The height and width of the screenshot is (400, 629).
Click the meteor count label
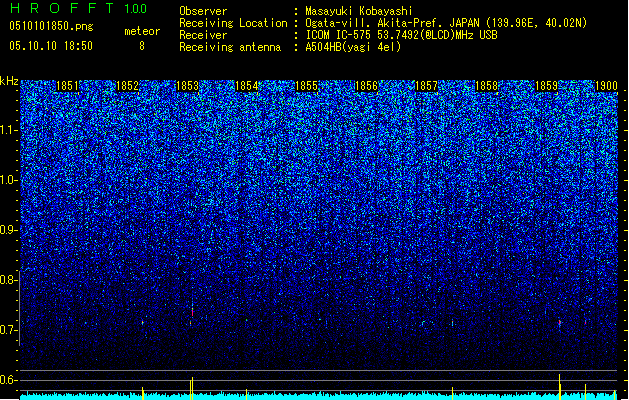pyautogui.click(x=142, y=31)
